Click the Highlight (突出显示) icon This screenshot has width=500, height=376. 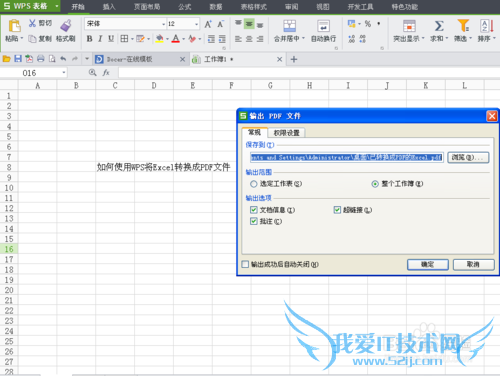(409, 26)
